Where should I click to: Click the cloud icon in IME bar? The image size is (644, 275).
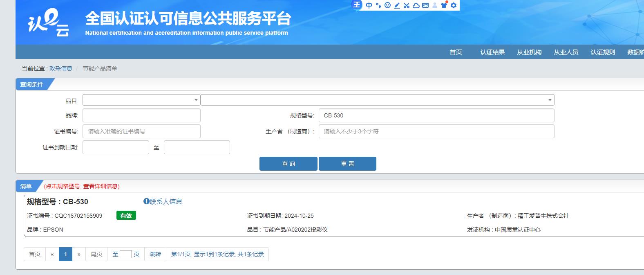[x=416, y=5]
